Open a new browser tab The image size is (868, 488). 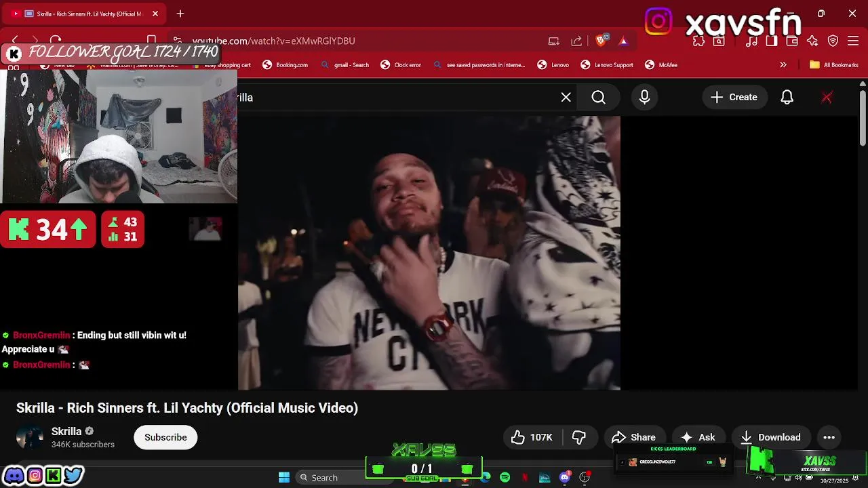click(180, 14)
